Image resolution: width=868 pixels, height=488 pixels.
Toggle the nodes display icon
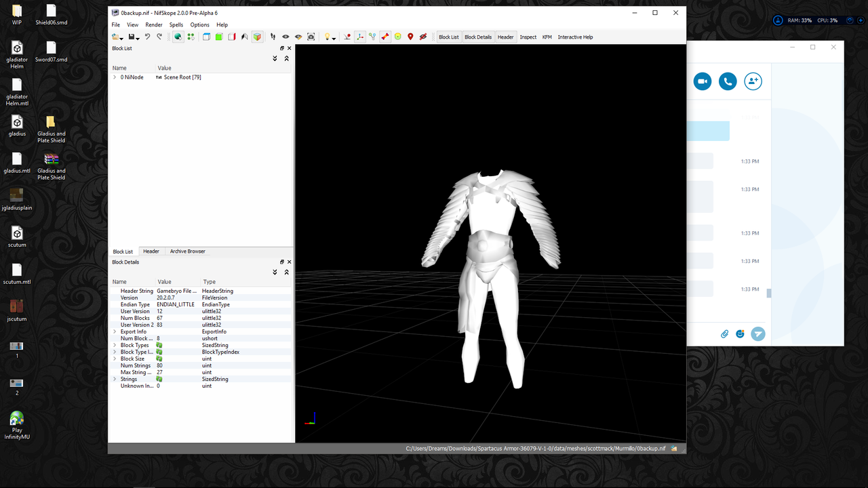(x=372, y=37)
